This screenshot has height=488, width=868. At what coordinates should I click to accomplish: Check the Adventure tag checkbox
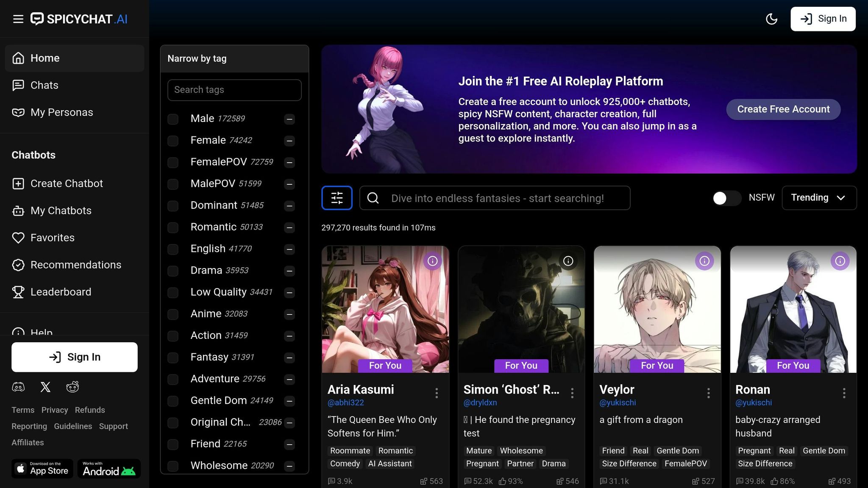tap(173, 379)
